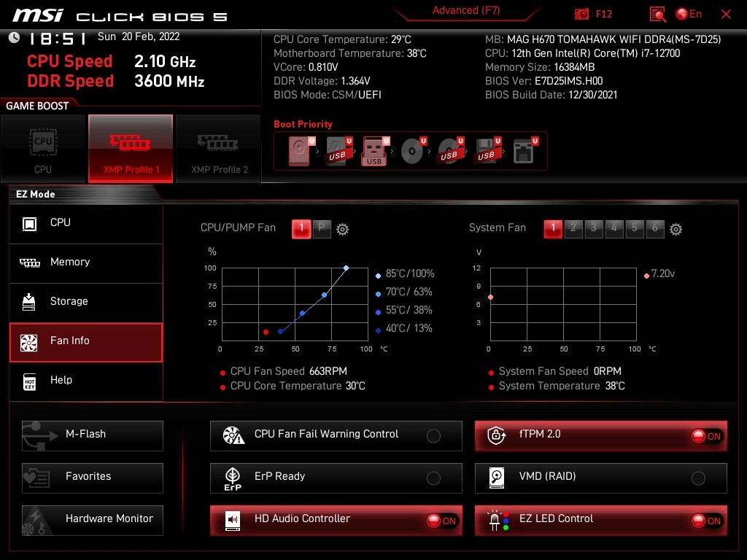Click the M-Flash USB icon
Screen dimensions: 747x560
click(x=39, y=436)
